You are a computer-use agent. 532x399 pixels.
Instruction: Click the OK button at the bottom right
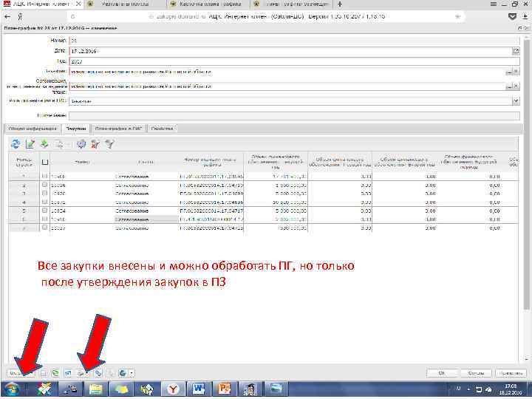[x=442, y=373]
